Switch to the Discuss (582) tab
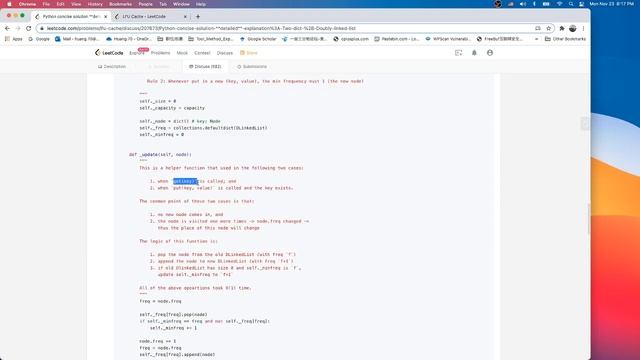This screenshot has height=360, width=640. click(x=205, y=67)
